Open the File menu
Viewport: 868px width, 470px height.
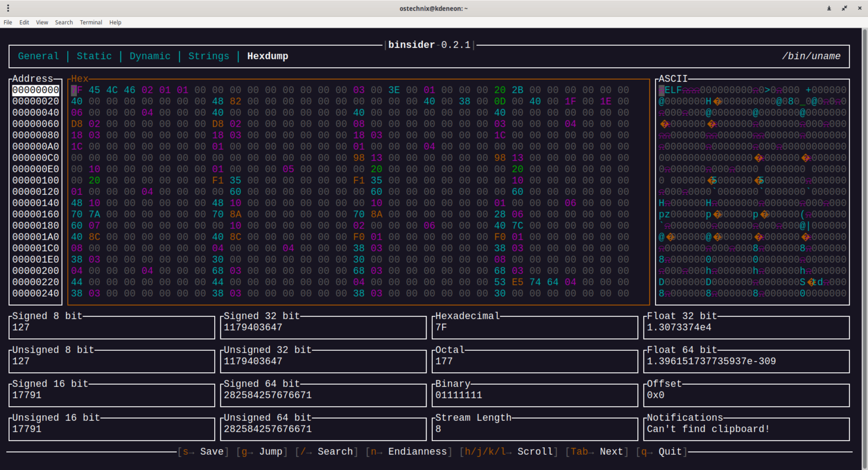pos(8,22)
